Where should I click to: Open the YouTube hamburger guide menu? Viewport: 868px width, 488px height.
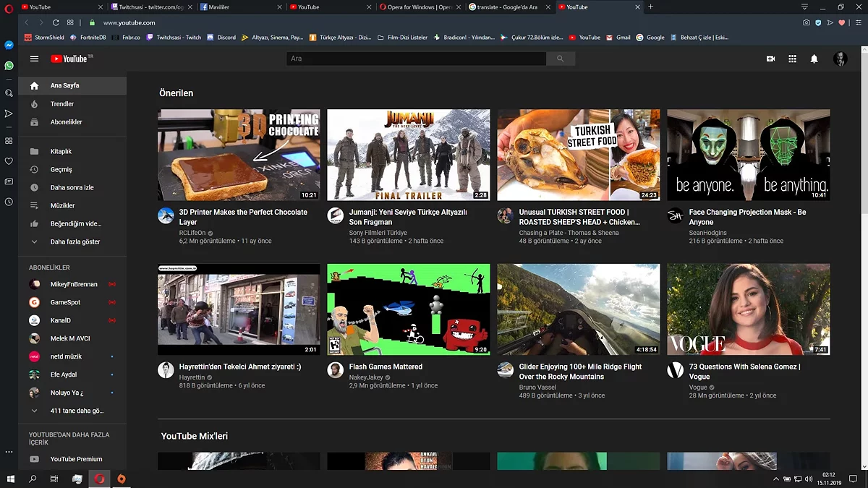(x=34, y=59)
